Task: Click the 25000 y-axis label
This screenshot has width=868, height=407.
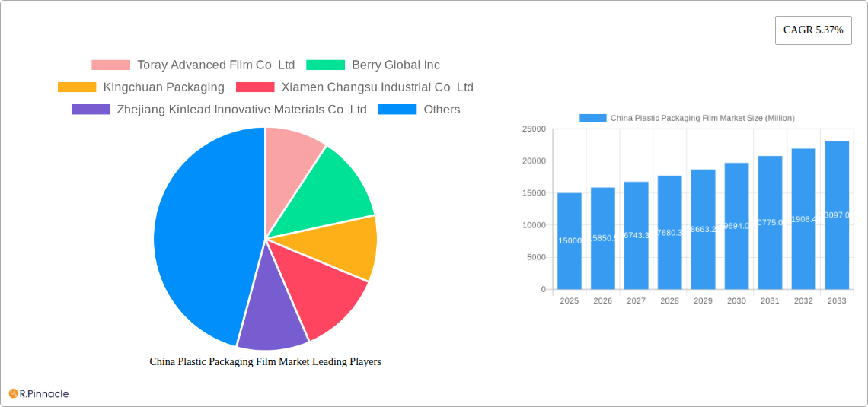Action: click(x=534, y=129)
